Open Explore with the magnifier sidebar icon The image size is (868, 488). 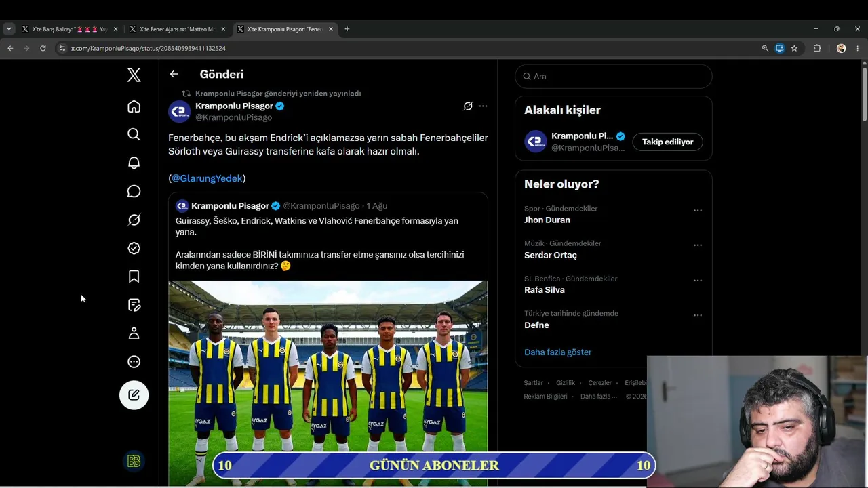point(134,134)
